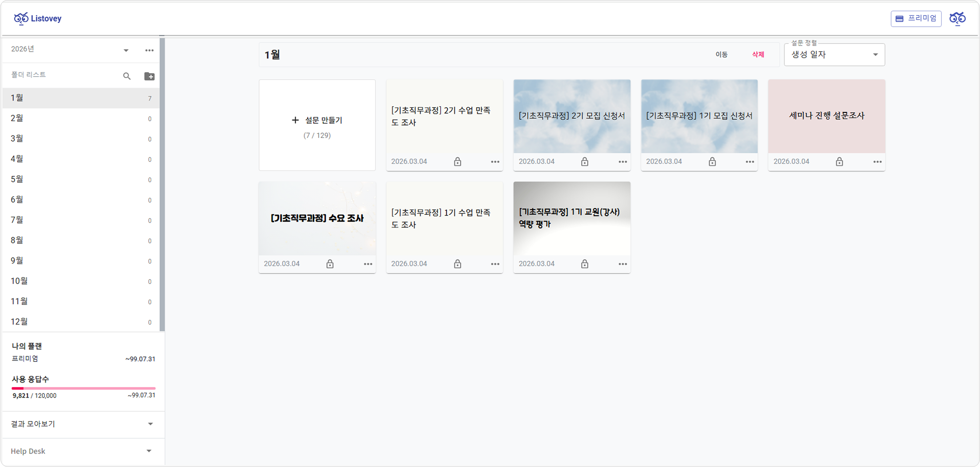Screen dimensions: 980x467
Task: Click the red 삭제 button
Action: [758, 54]
